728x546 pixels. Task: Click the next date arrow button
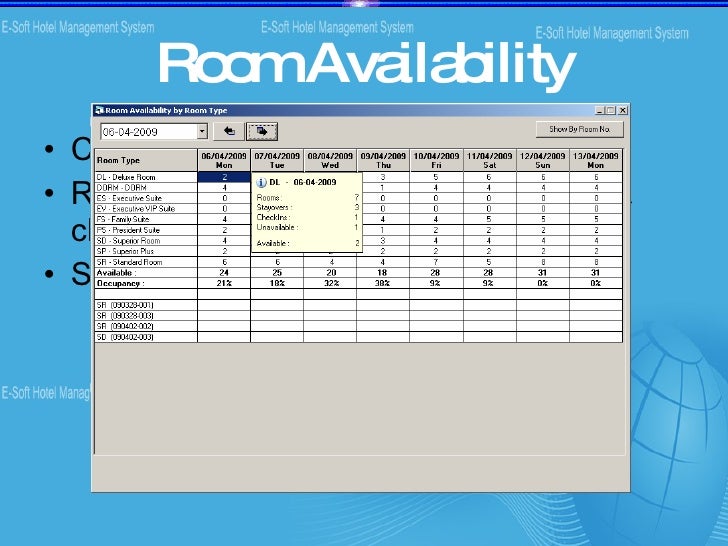coord(262,131)
